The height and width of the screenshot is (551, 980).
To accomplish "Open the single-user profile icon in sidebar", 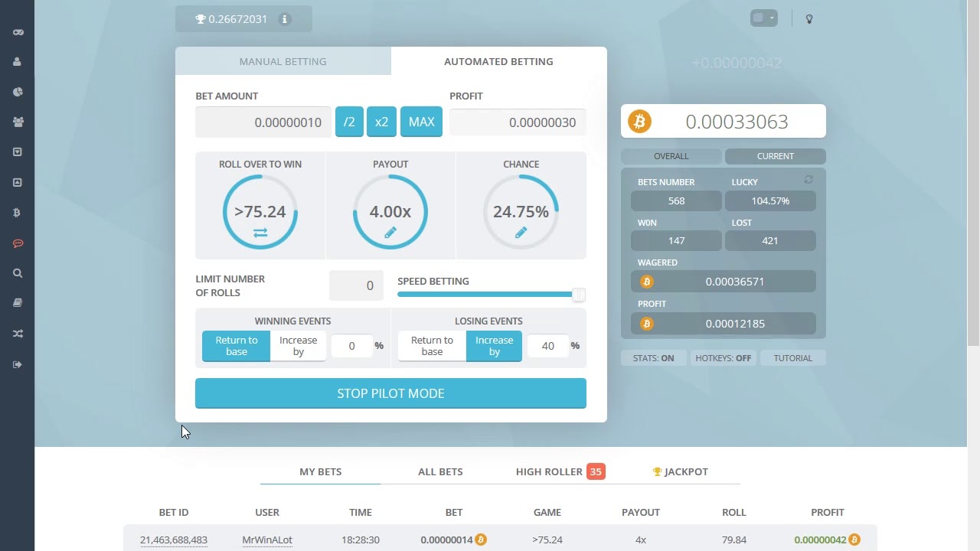I will [18, 62].
